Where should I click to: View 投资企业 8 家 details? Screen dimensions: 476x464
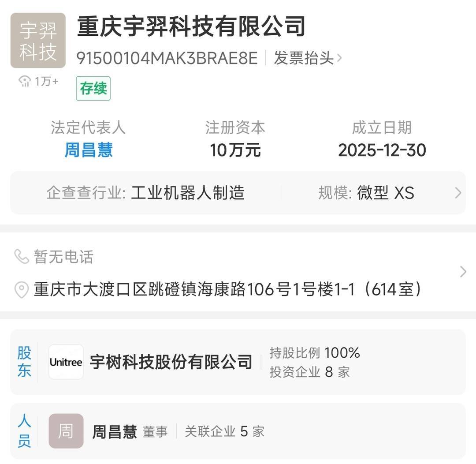click(309, 372)
